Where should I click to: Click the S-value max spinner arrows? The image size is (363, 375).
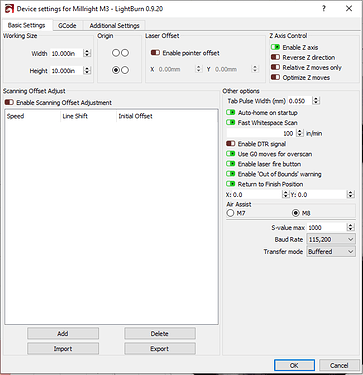(x=350, y=227)
